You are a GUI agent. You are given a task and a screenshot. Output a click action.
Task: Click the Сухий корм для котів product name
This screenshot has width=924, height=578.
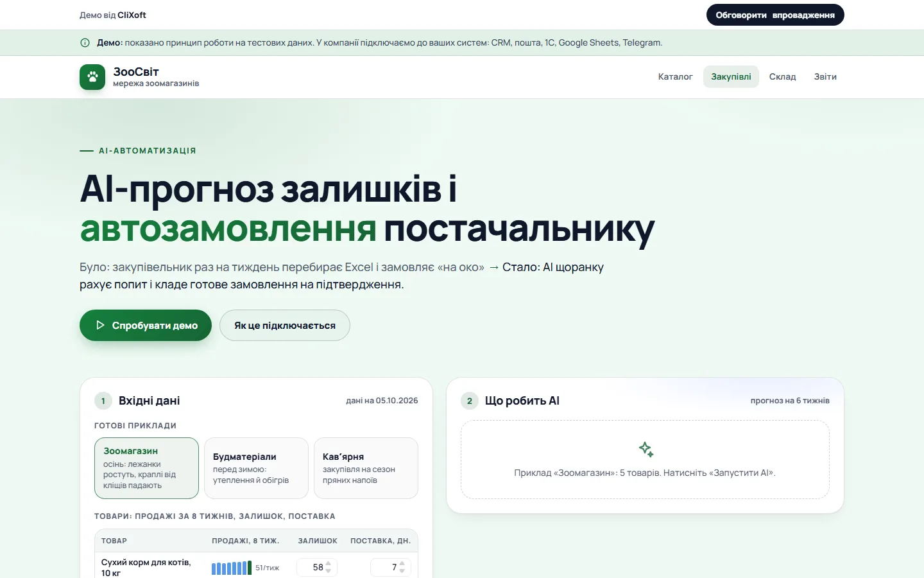pyautogui.click(x=146, y=567)
